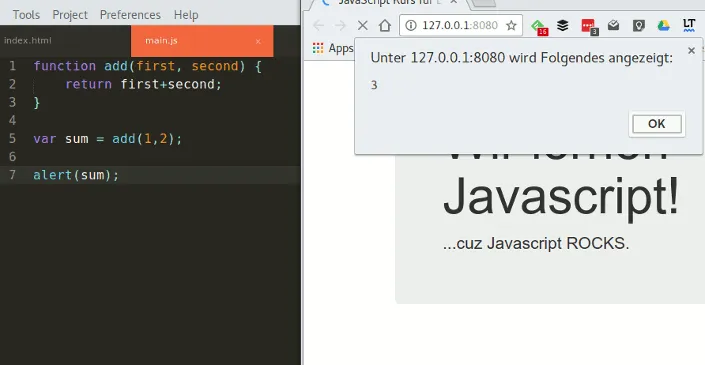This screenshot has height=365, width=705.
Task: Click the closing brace on line 3
Action: click(x=36, y=102)
